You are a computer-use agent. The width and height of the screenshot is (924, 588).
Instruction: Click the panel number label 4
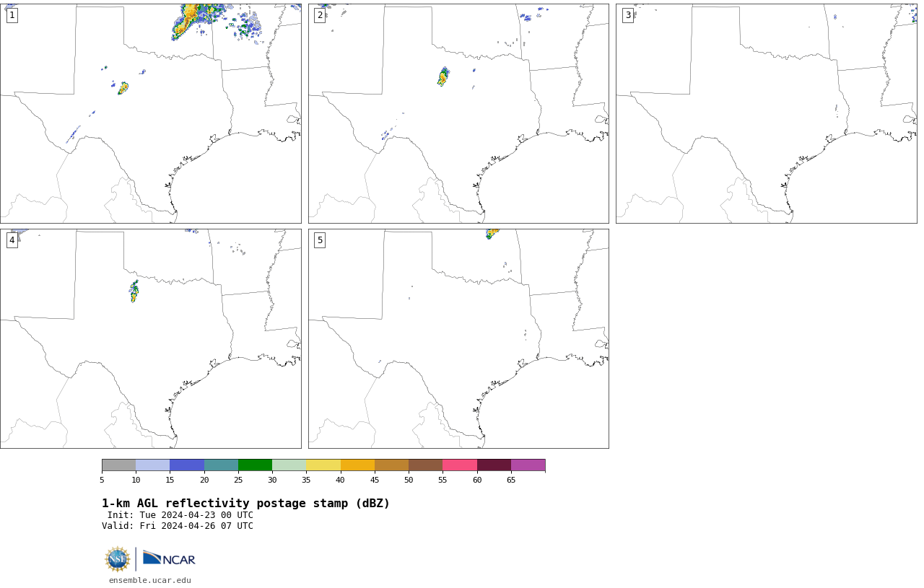12,240
